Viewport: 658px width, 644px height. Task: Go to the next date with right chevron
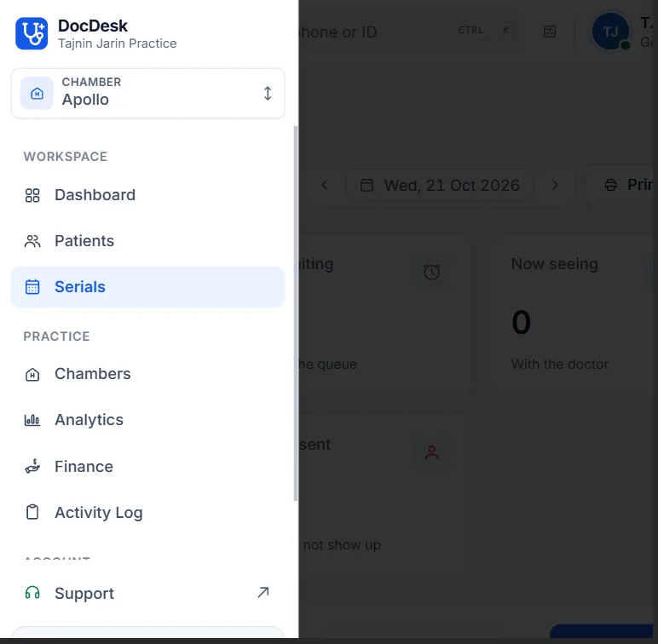[x=555, y=185]
